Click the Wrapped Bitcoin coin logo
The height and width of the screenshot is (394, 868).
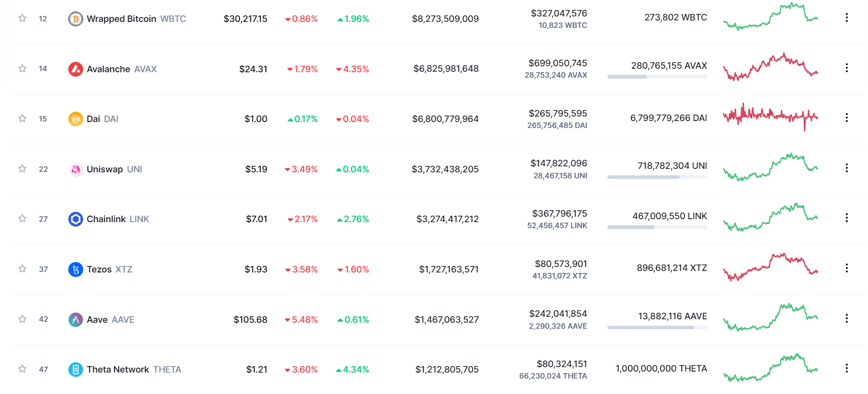(x=75, y=19)
